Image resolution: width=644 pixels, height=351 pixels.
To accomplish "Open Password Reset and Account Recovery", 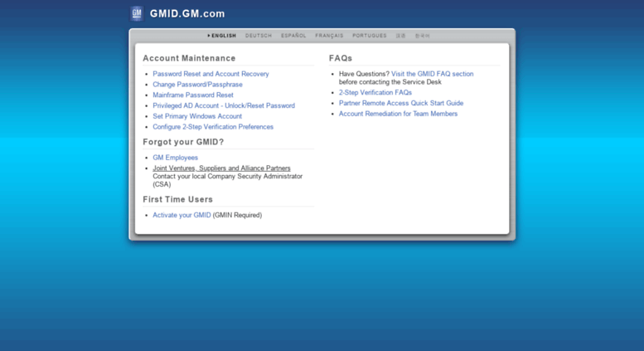I will (x=211, y=74).
